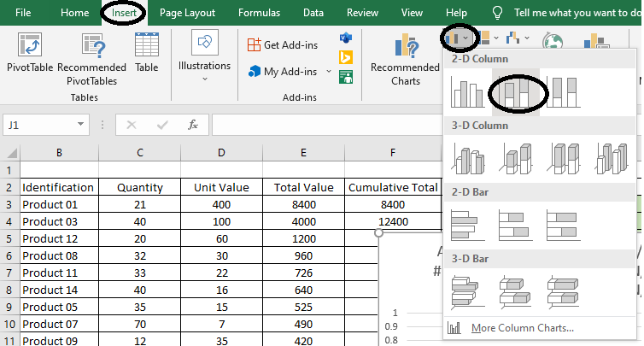Open Recommended Charts
This screenshot has width=644, height=346.
point(406,60)
